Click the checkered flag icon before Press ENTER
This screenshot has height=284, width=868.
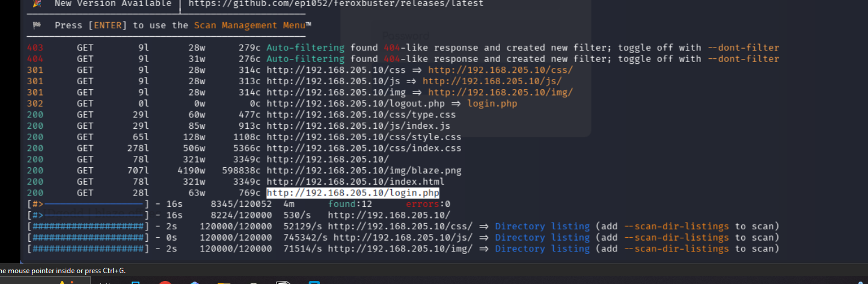click(x=36, y=25)
